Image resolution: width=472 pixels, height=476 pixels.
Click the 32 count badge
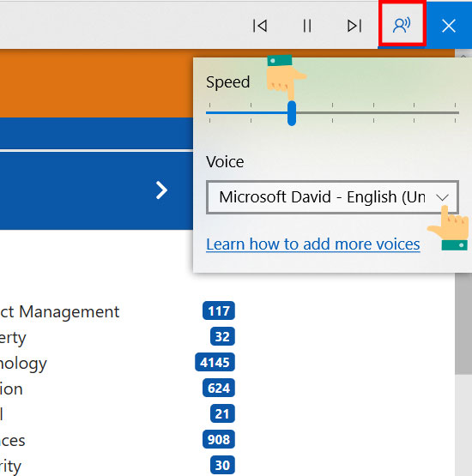tap(222, 336)
